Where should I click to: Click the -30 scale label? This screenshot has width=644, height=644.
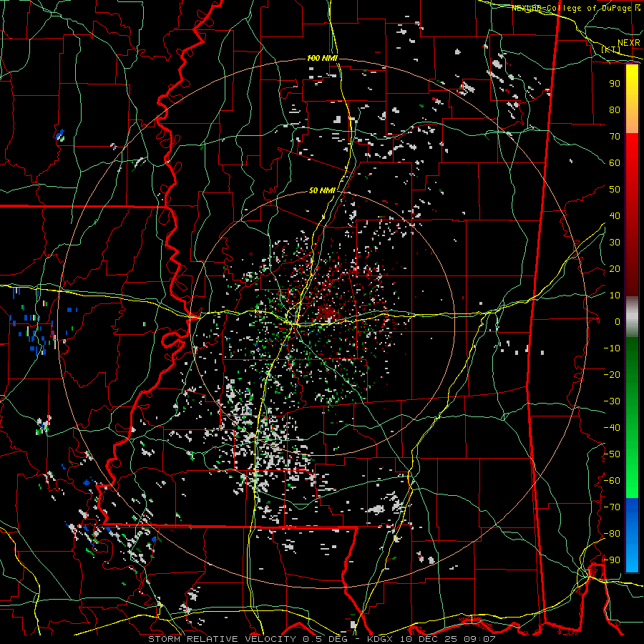(612, 401)
